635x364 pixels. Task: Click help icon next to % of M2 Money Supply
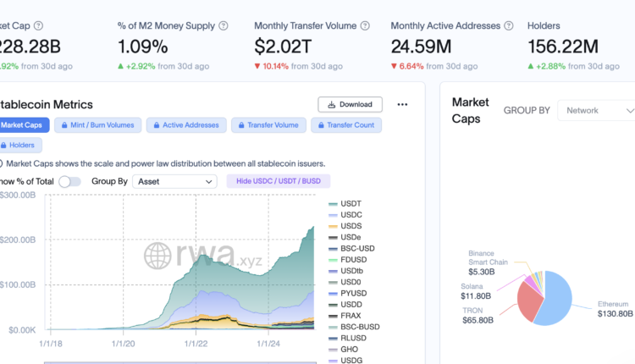pyautogui.click(x=224, y=26)
